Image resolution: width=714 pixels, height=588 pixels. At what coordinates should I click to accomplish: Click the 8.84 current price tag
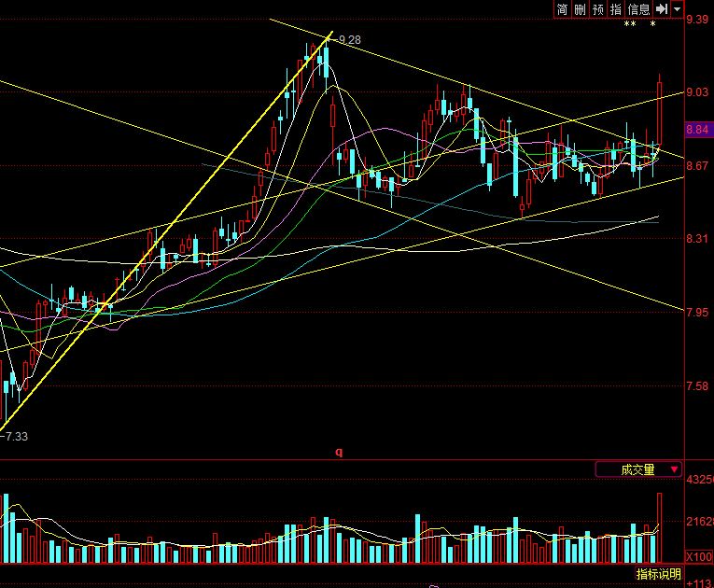point(697,130)
